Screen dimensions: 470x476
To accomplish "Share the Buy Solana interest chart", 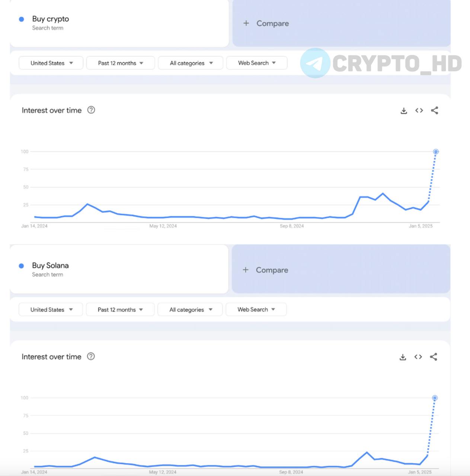I will coord(434,357).
